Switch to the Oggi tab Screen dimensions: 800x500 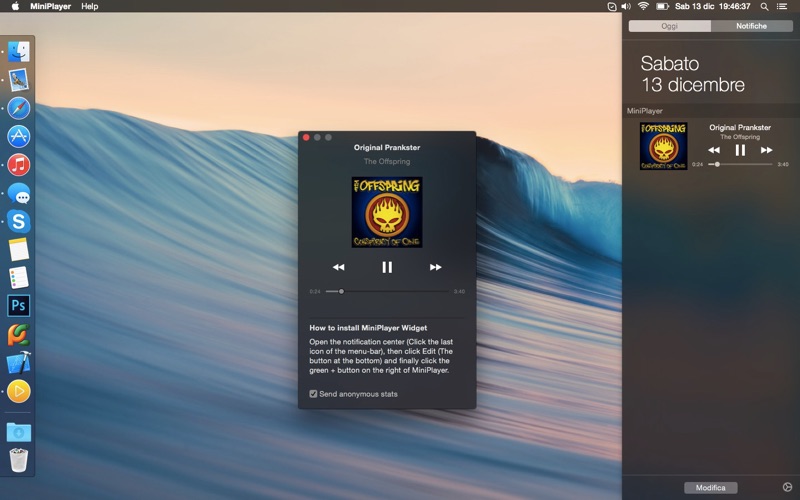[x=669, y=26]
